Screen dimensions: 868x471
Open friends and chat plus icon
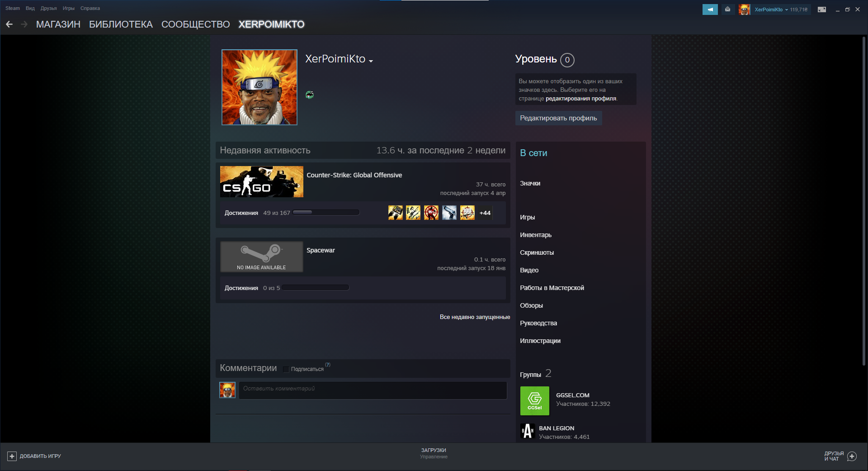852,456
